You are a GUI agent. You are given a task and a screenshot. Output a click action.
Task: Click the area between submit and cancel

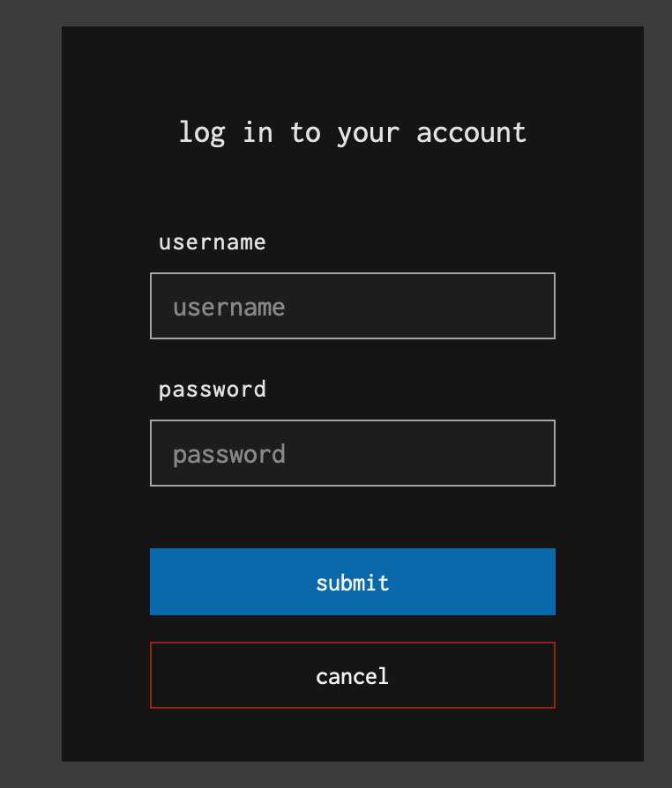pyautogui.click(x=352, y=630)
